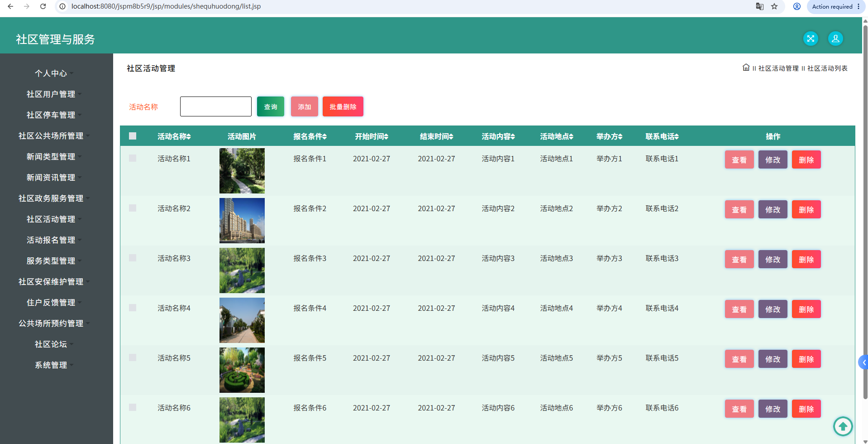
Task: Open the translate page icon in the address bar
Action: pos(760,6)
